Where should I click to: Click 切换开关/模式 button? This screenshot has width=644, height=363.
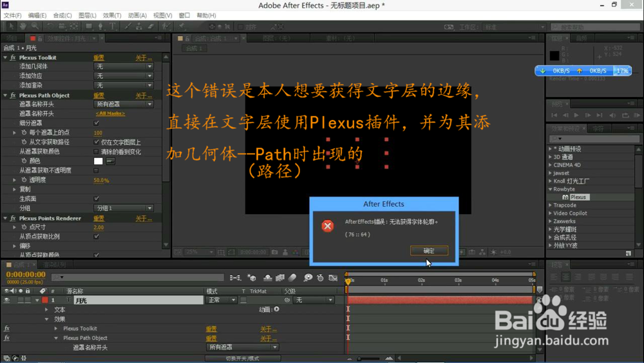tap(242, 358)
